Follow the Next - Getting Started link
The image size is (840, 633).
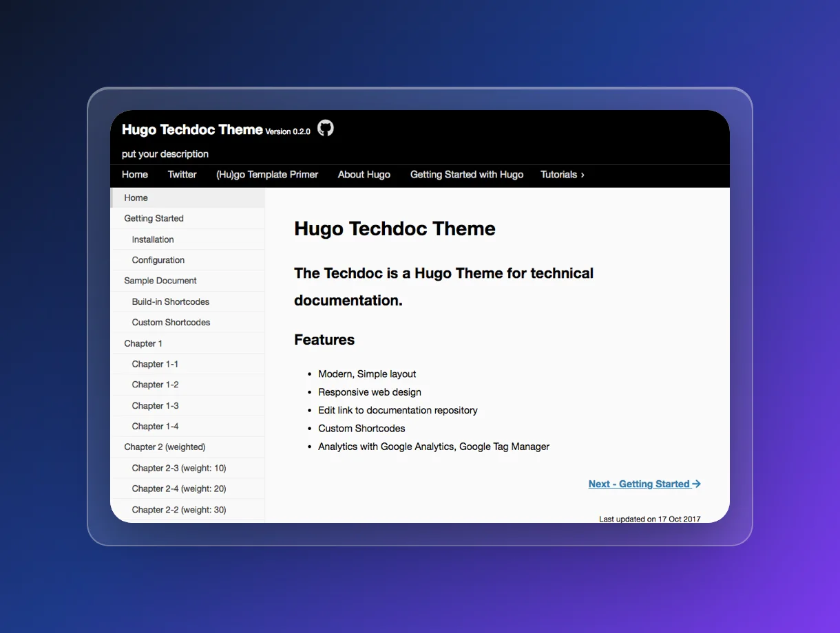pyautogui.click(x=644, y=484)
